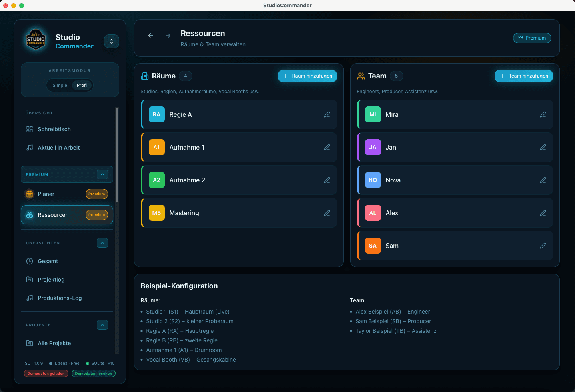Edit team member Sam
575x392 pixels.
click(543, 246)
